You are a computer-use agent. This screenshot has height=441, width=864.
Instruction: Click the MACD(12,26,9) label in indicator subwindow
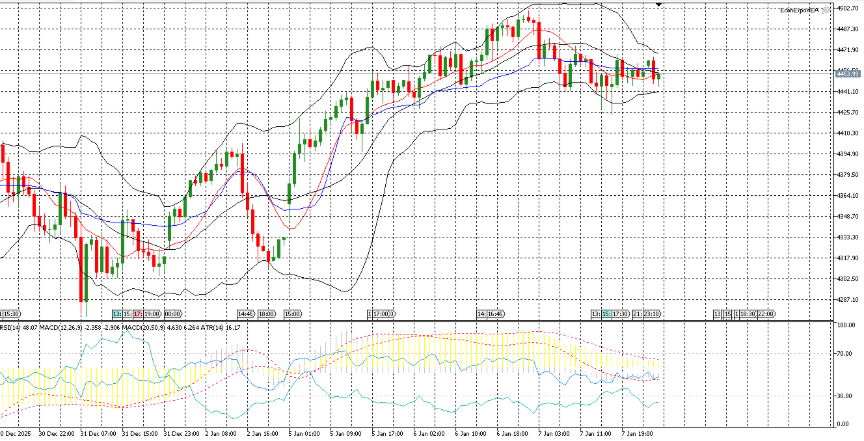click(59, 326)
